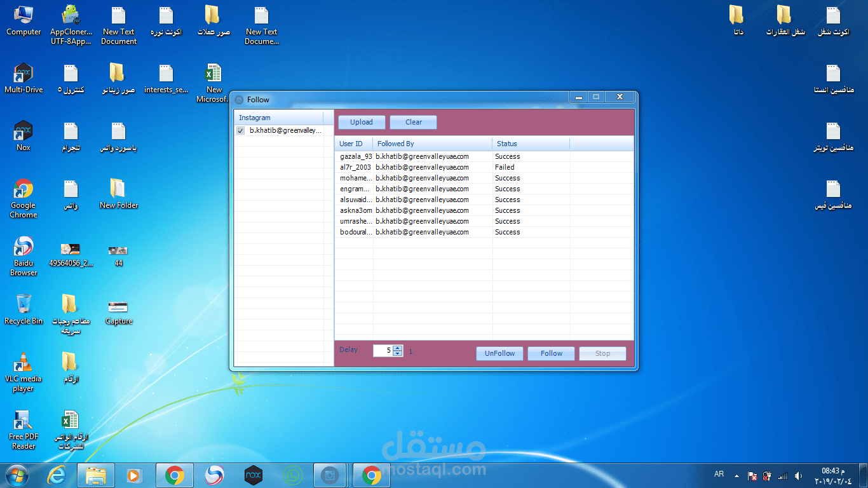Click the Upload button
Screen dimensions: 868x488
pyautogui.click(x=362, y=122)
